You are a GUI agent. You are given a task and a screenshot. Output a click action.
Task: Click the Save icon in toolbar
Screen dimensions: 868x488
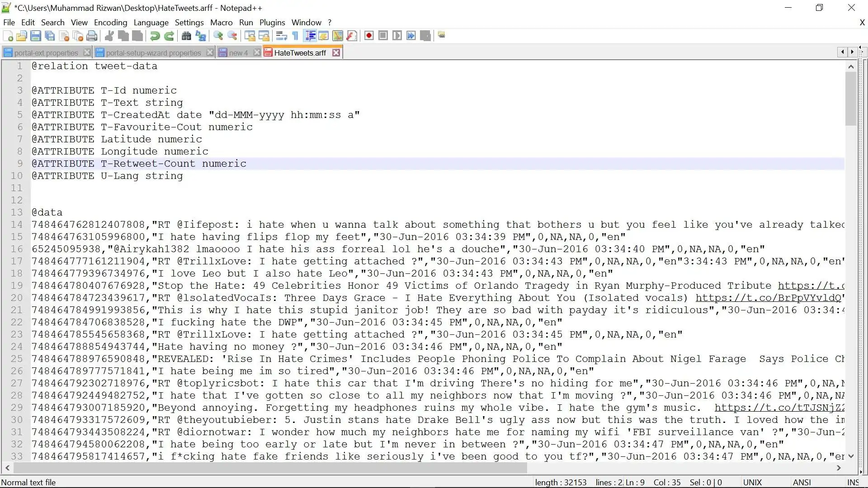click(x=35, y=36)
